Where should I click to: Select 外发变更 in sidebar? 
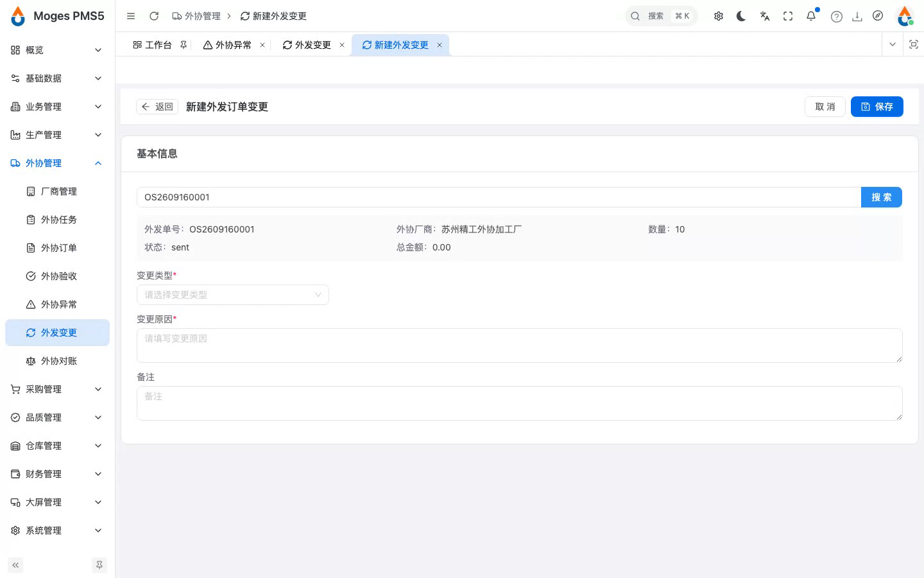tap(57, 333)
